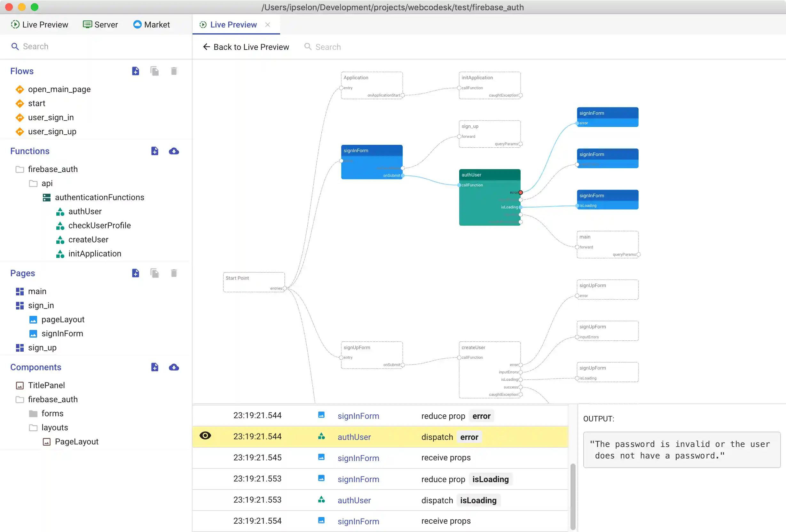Click the isLoading output pin on authUser node
786x532 pixels.
click(x=521, y=207)
